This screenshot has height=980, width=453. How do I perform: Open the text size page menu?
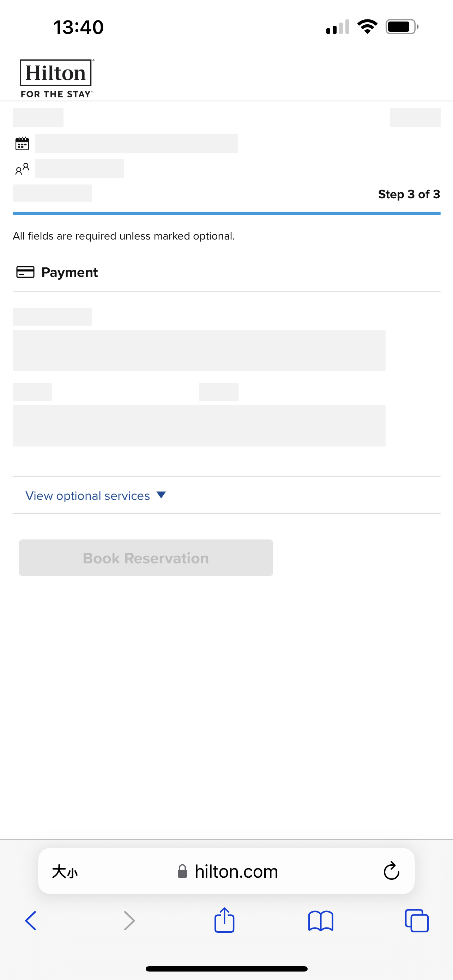pyautogui.click(x=65, y=871)
